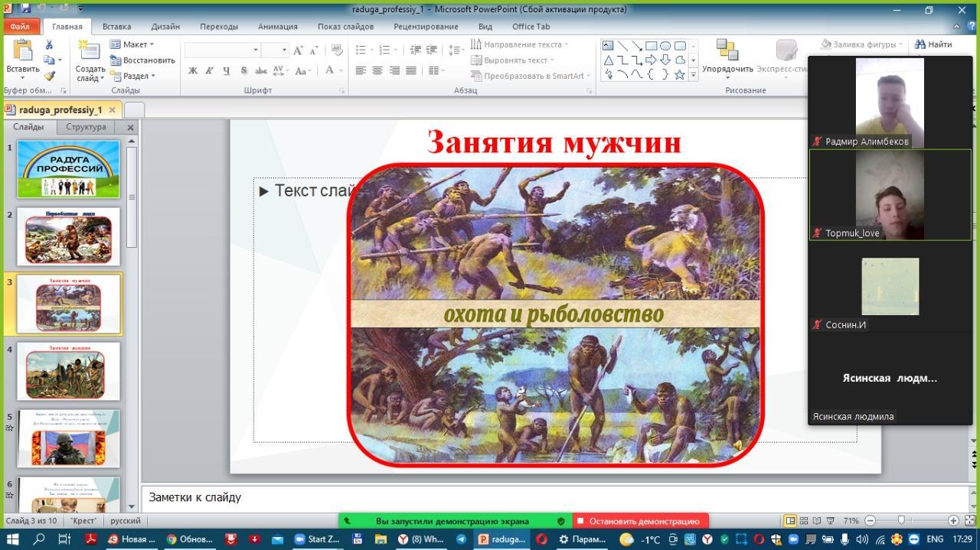Screen dimensions: 980x550
Task: Click Fit slide to window icon
Action: [969, 521]
